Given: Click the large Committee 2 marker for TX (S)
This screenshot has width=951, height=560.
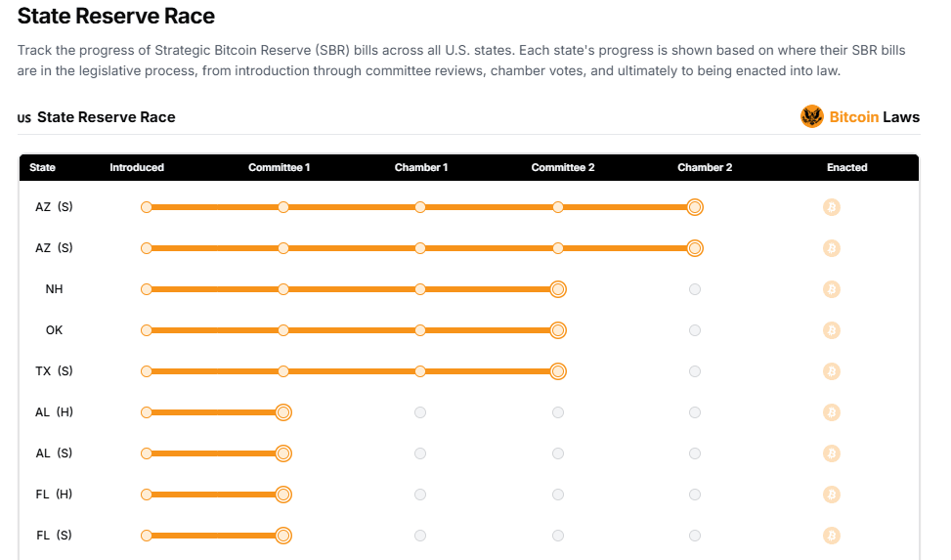Looking at the screenshot, I should point(558,371).
